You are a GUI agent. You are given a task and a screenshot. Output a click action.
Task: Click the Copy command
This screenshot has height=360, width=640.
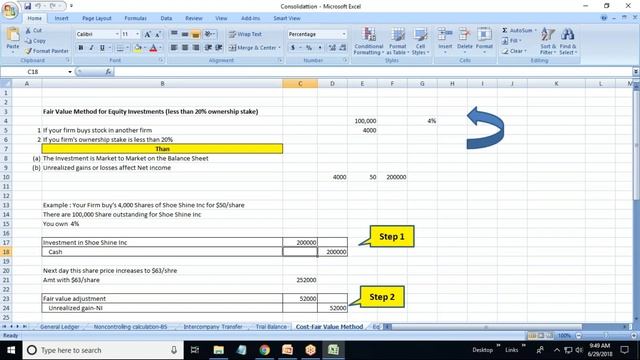pyautogui.click(x=35, y=41)
